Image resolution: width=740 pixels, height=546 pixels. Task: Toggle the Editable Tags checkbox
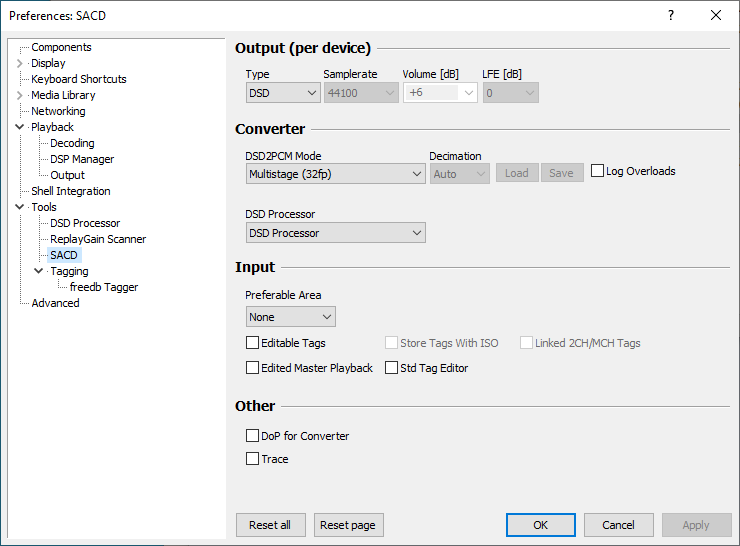pos(253,343)
